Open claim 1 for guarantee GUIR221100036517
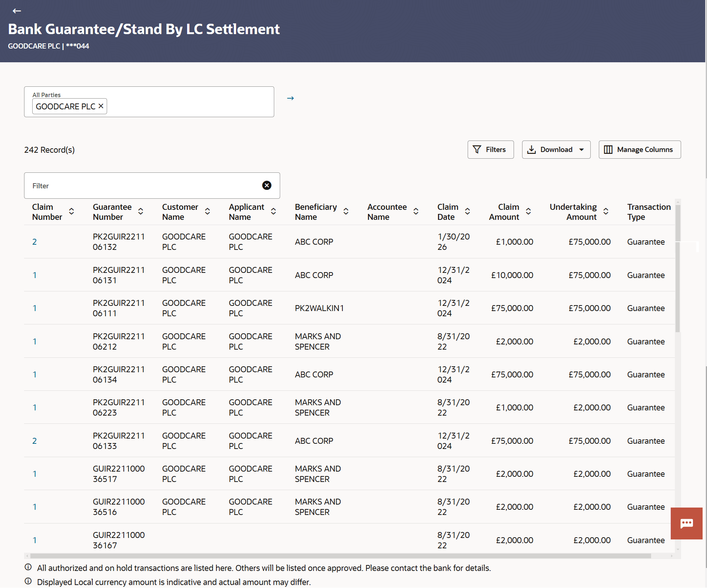Screen dimensions: 707x588 (x=34, y=474)
